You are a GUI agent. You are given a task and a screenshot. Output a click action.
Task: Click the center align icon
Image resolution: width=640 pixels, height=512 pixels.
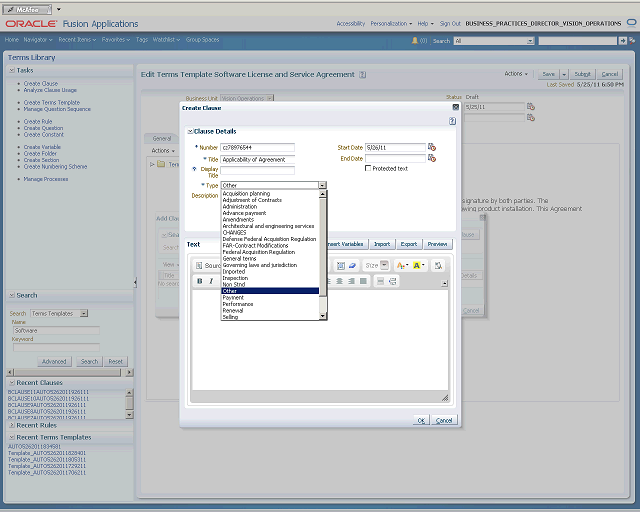pyautogui.click(x=339, y=281)
